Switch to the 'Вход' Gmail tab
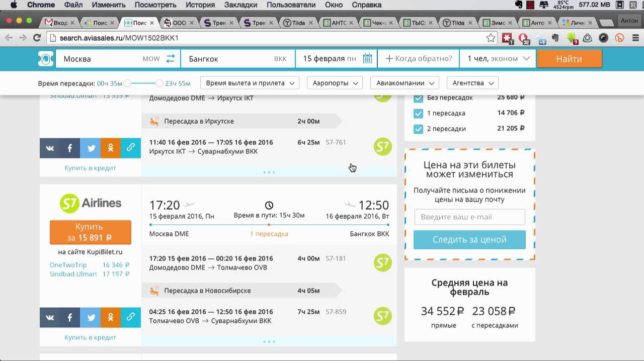Screen dimensions: 644x361 [x=59, y=23]
